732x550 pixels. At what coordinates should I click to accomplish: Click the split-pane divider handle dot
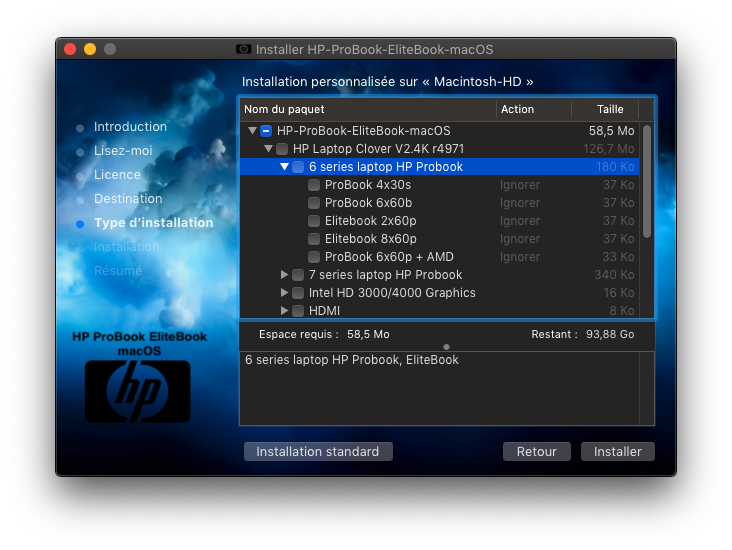pos(446,347)
